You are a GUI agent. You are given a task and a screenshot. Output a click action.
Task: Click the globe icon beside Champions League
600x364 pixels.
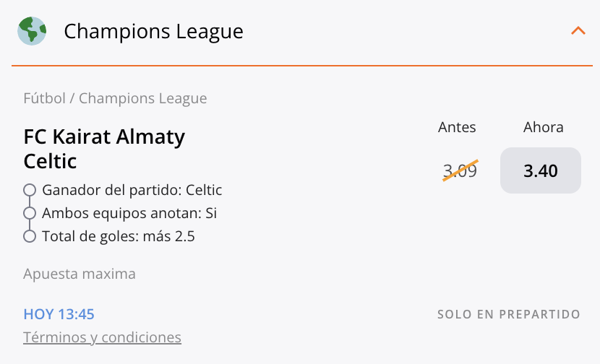pos(32,31)
